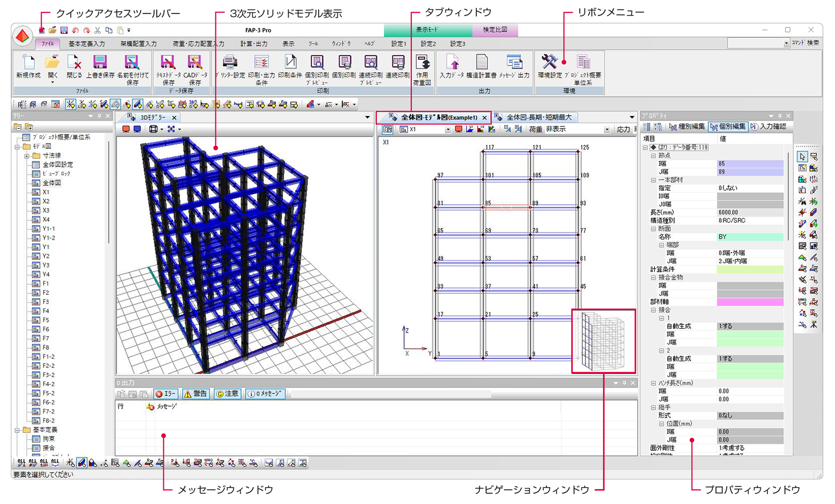Click the 入力確認 button in the property panel
This screenshot has width=835, height=504.
click(769, 127)
